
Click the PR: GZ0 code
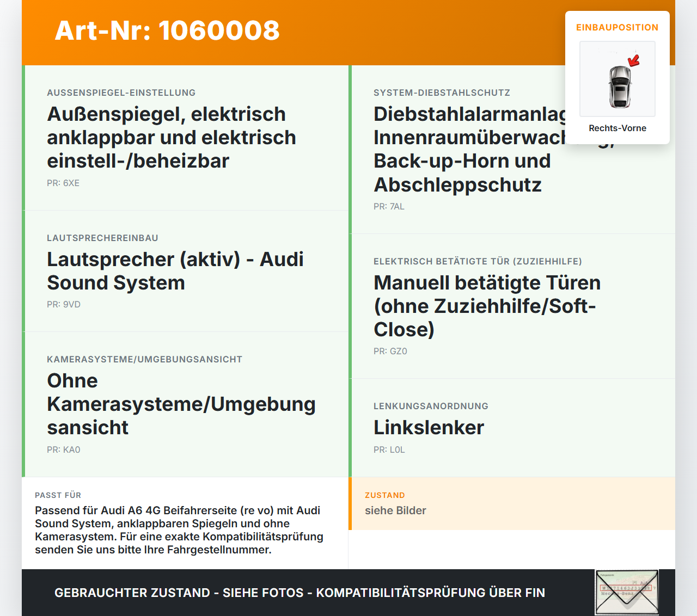pos(390,351)
